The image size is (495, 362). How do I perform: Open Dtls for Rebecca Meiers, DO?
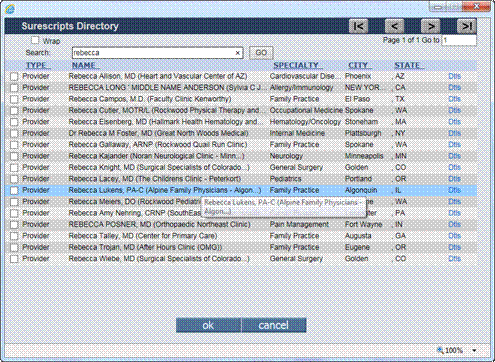tap(454, 202)
